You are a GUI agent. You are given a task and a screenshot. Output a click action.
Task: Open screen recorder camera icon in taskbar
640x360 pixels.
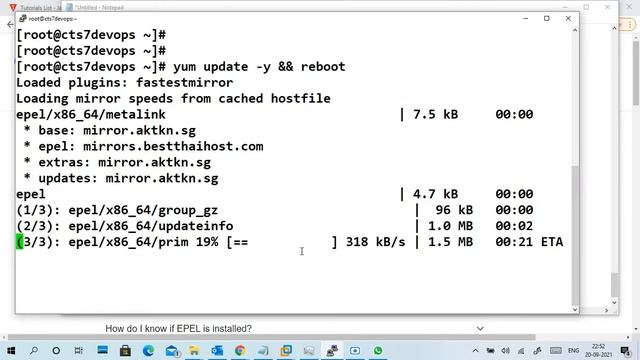point(355,350)
